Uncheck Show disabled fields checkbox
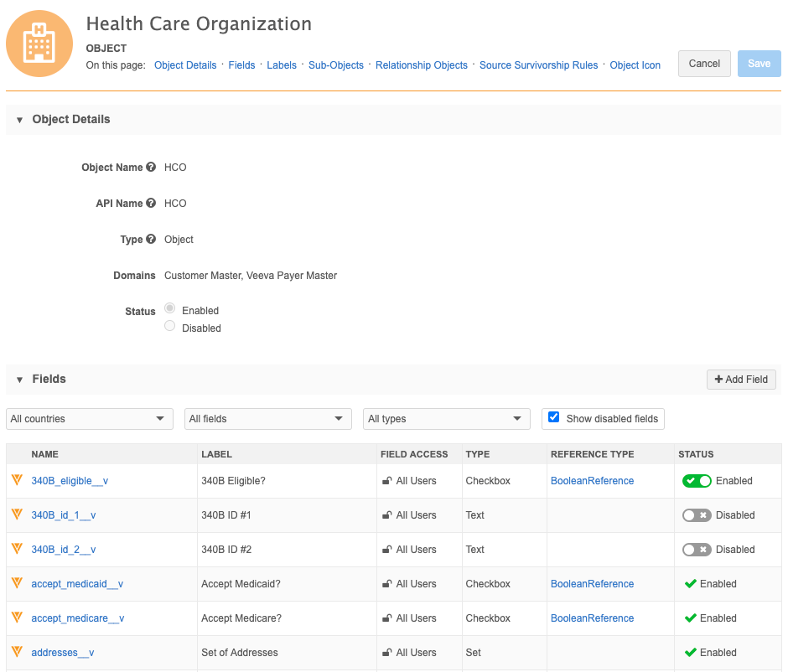This screenshot has height=672, width=788. (x=553, y=417)
